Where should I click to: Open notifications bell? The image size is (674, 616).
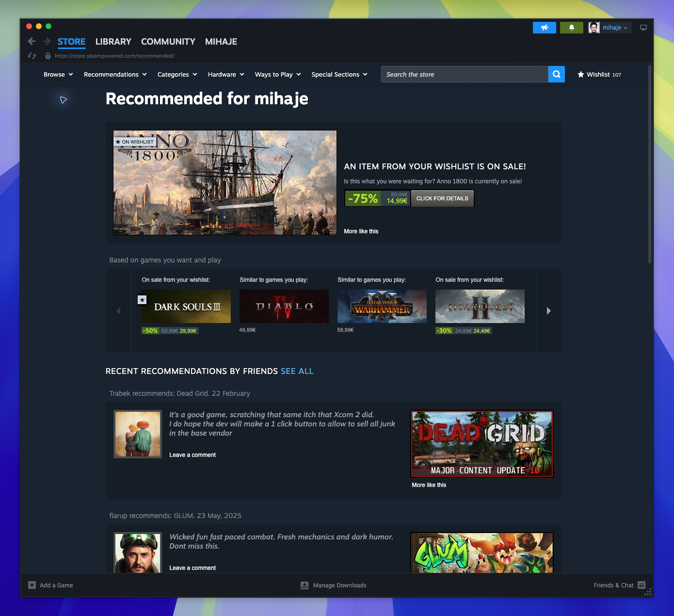(572, 28)
